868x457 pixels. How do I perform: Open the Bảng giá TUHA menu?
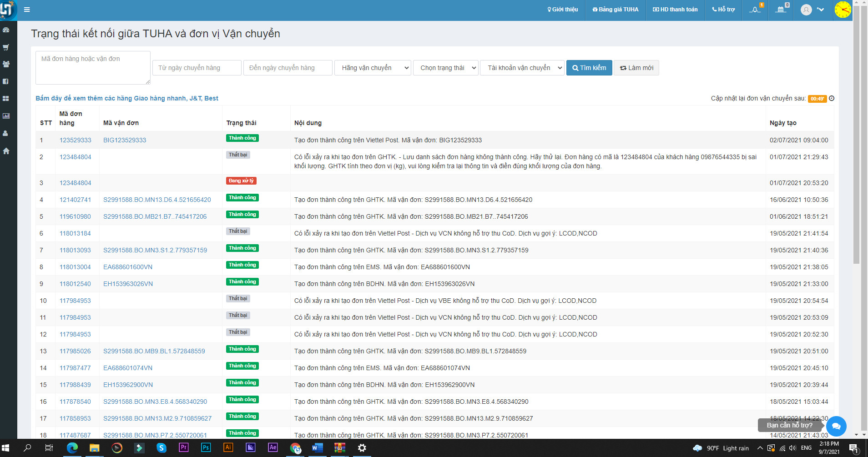[x=615, y=10]
